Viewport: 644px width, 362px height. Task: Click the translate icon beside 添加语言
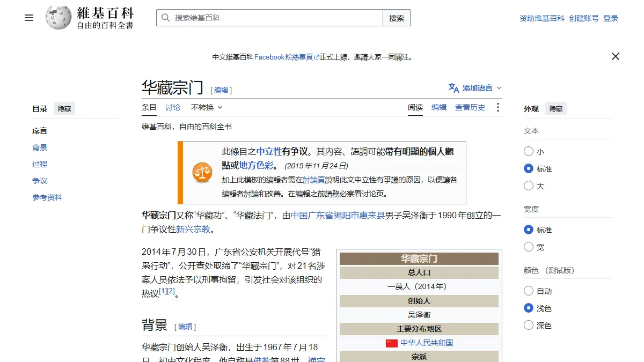pyautogui.click(x=454, y=88)
